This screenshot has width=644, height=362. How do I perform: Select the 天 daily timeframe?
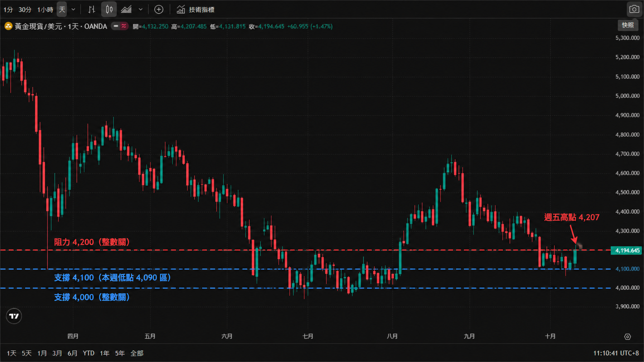(x=62, y=9)
